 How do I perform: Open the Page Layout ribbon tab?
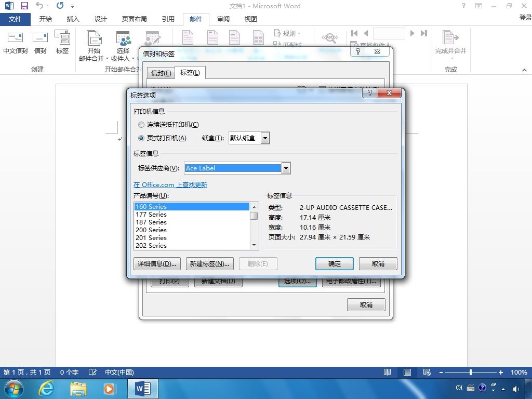tap(135, 19)
